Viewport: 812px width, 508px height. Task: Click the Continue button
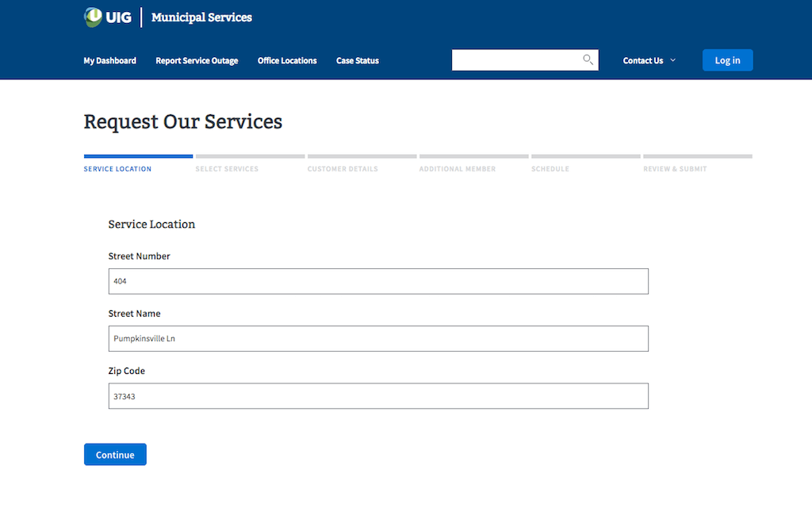coord(115,454)
